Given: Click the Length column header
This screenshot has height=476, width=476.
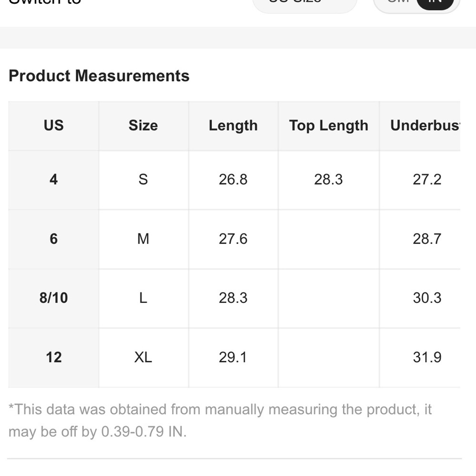Looking at the screenshot, I should coord(233,126).
